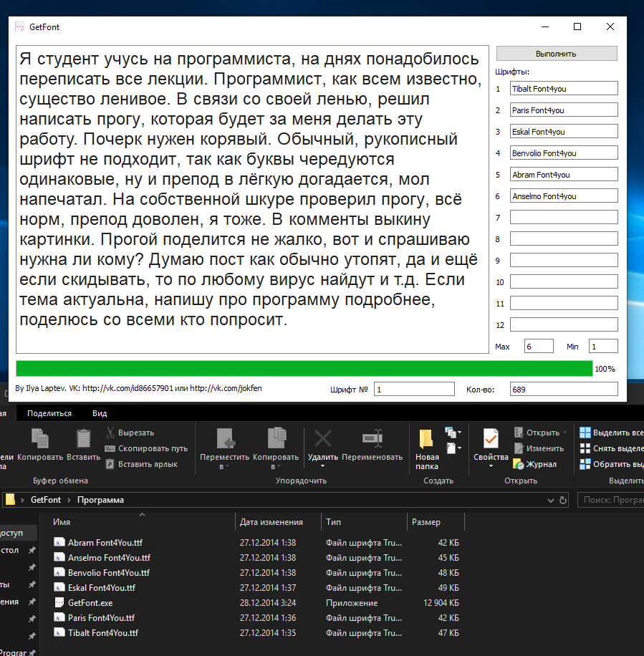Viewport: 644px width, 656px height.
Task: Click the empty font field number 7
Action: [x=563, y=217]
